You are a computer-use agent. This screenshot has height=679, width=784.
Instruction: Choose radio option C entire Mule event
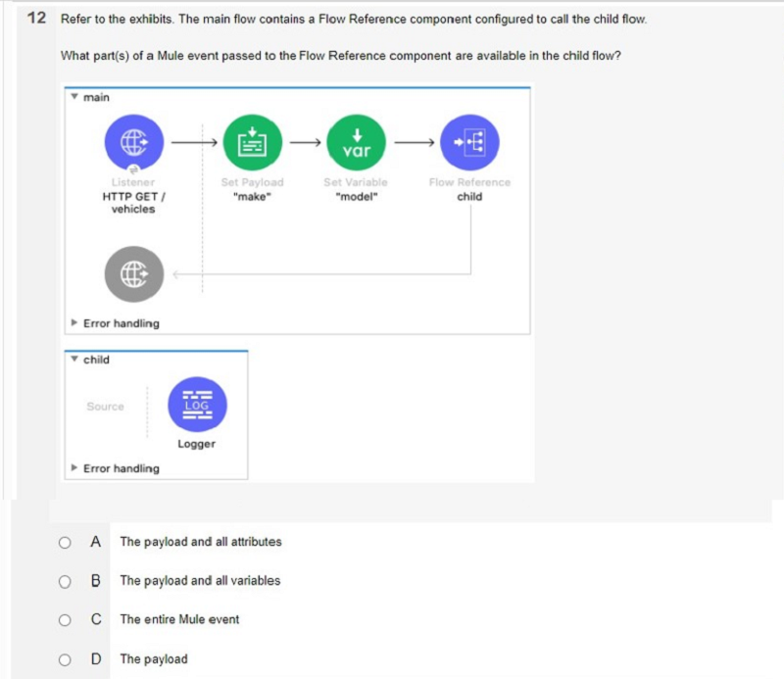coord(65,620)
